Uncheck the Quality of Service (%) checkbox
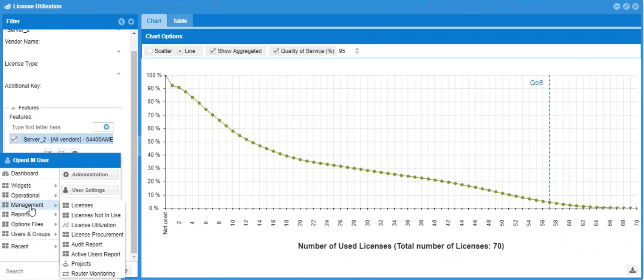The image size is (644, 280). 276,51
